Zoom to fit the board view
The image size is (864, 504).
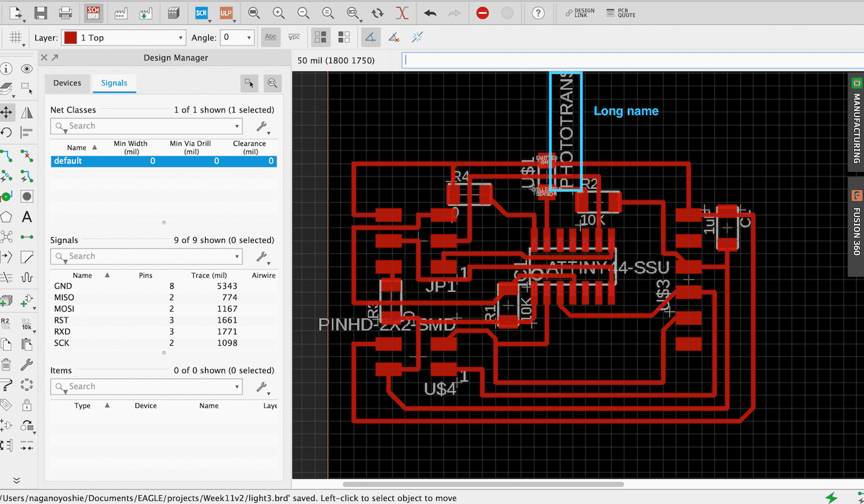253,13
